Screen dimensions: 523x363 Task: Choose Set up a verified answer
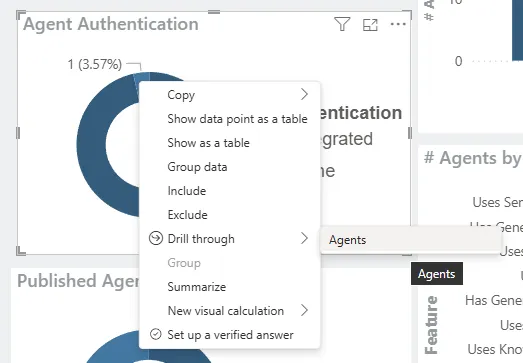[229, 335]
